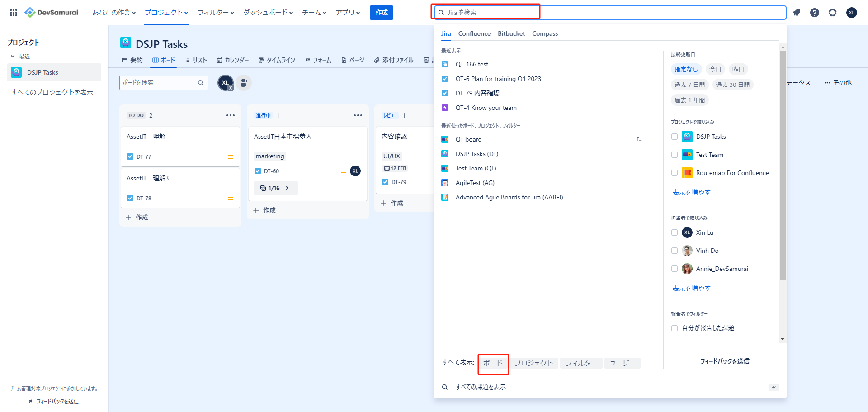Open the notifications icon in header
The image size is (868, 412).
click(x=797, y=13)
